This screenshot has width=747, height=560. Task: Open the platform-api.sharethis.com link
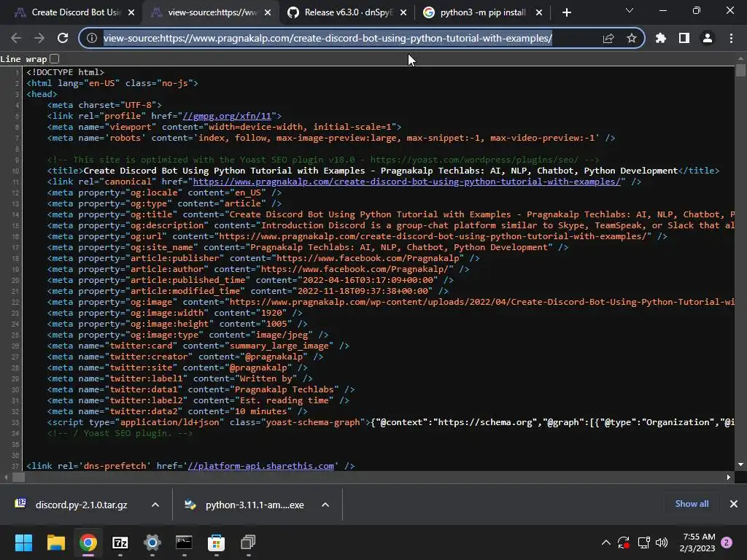click(261, 466)
